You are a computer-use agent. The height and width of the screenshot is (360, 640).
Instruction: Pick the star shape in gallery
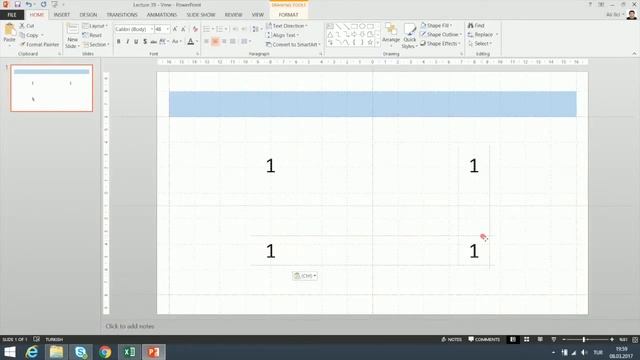[x=370, y=42]
